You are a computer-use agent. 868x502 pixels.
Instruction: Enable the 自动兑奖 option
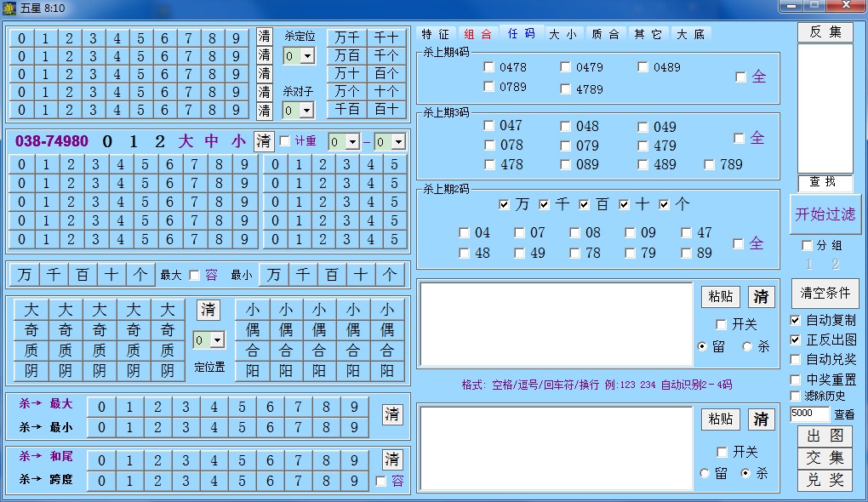point(795,360)
